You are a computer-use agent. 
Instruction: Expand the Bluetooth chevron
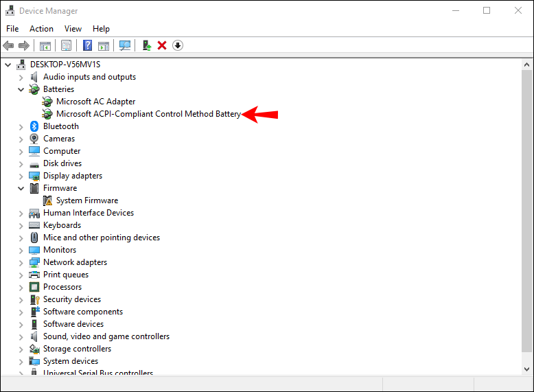pos(21,127)
